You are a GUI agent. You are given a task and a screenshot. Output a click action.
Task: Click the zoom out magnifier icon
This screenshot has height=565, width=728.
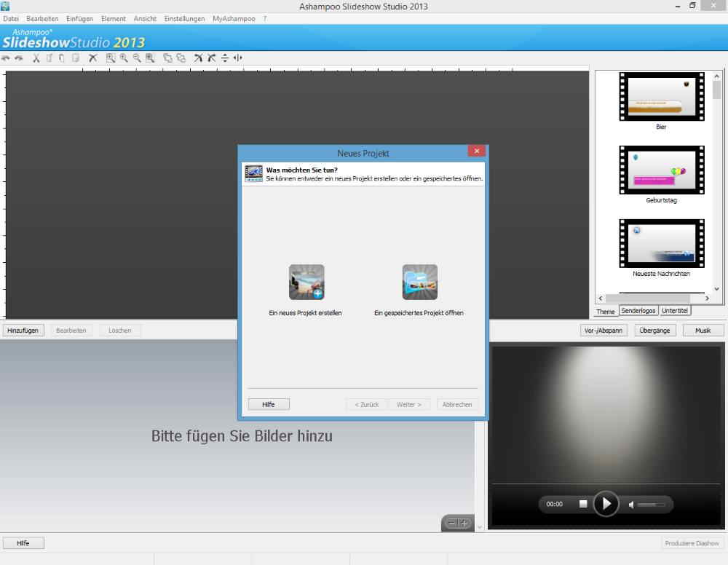[137, 58]
